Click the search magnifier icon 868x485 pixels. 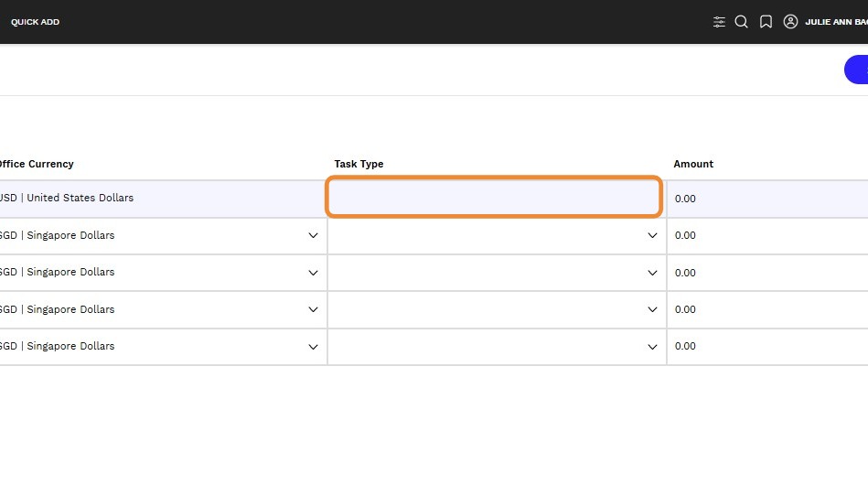click(741, 22)
